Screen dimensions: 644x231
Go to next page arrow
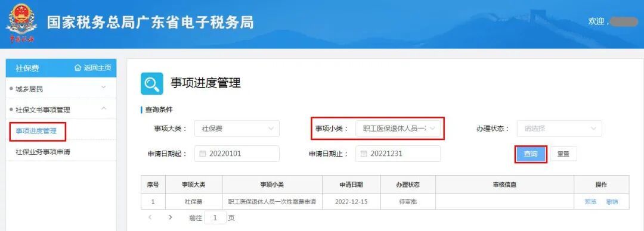(x=171, y=217)
